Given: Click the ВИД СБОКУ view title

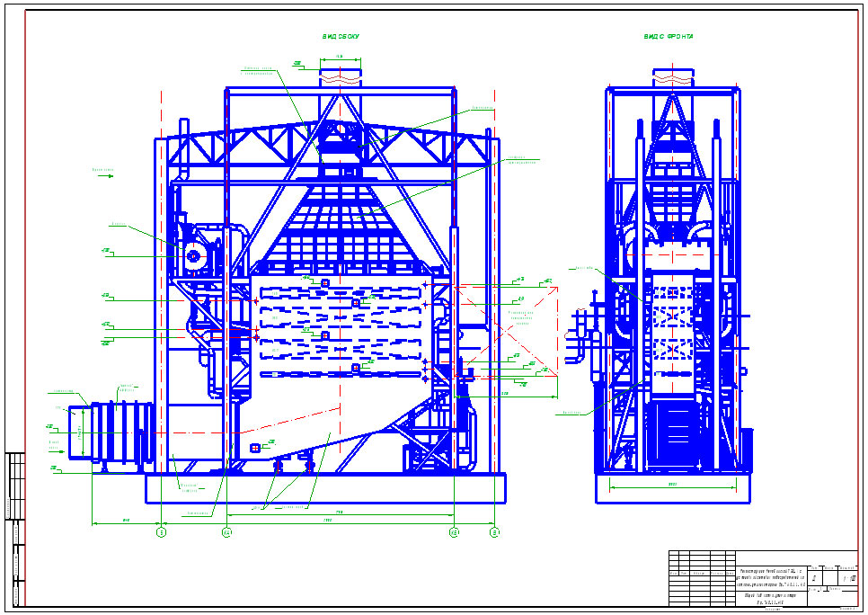Looking at the screenshot, I should (x=341, y=37).
